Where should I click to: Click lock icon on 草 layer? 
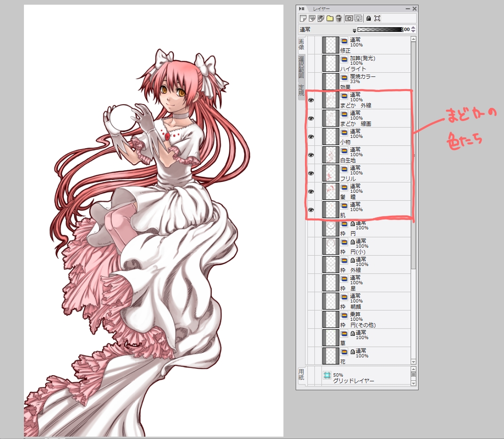point(352,333)
